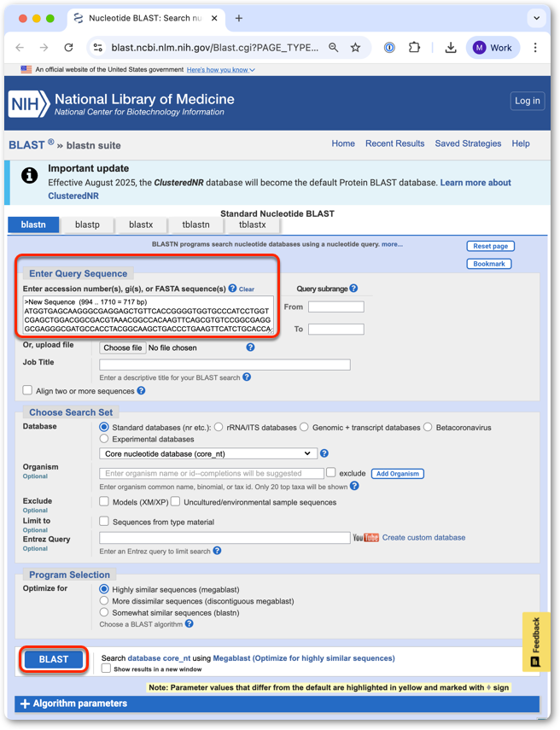The width and height of the screenshot is (560, 730).
Task: Select More dissimilar sequences (discontiguous megablast)
Action: 104,600
